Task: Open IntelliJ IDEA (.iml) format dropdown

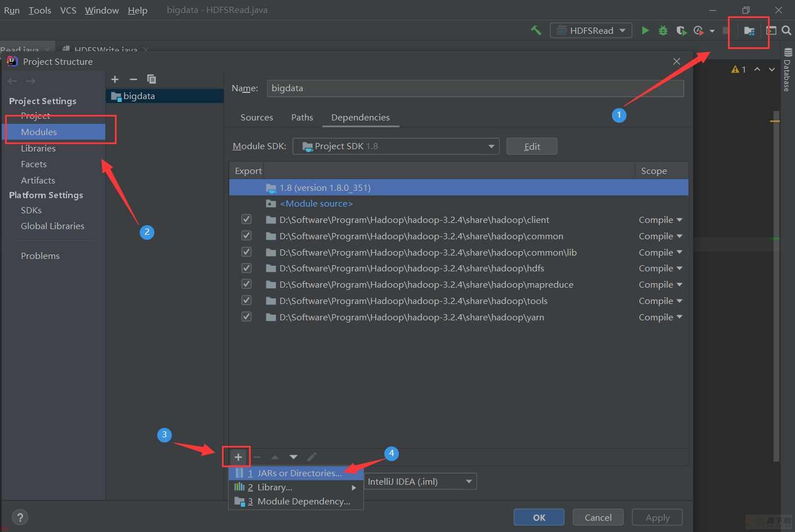Action: (420, 481)
